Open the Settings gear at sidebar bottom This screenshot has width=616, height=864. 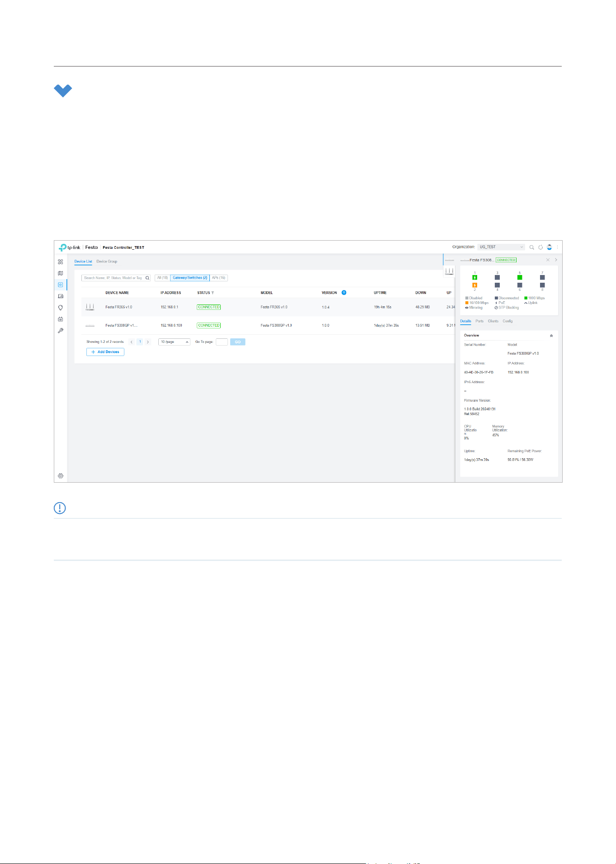[x=61, y=476]
